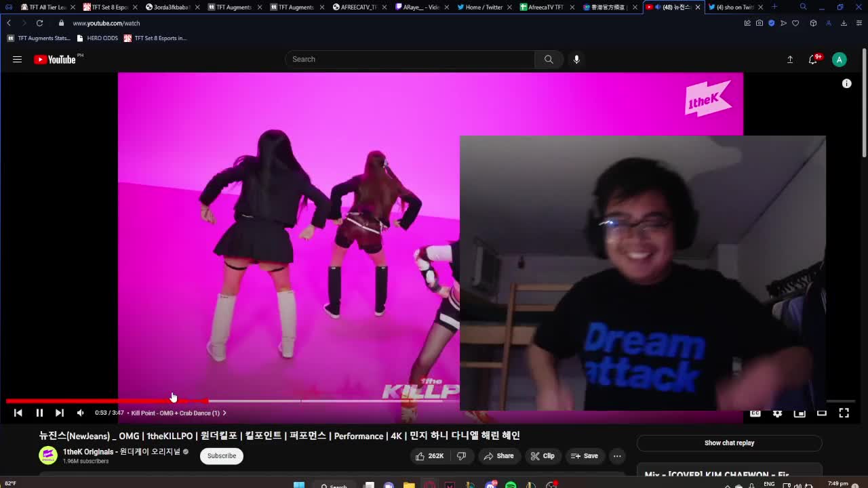The height and width of the screenshot is (488, 868).
Task: Click the page scrollbar thumb
Action: point(864,104)
